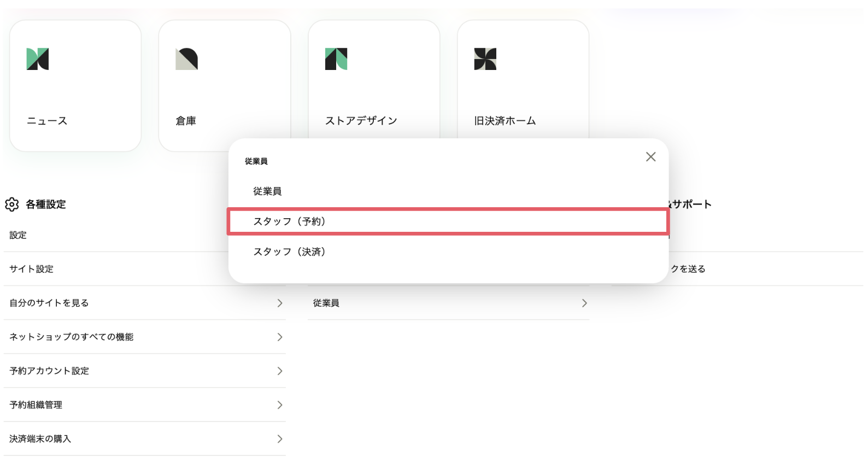The width and height of the screenshot is (868, 468).
Task: Open the 設定 link
Action: click(18, 235)
